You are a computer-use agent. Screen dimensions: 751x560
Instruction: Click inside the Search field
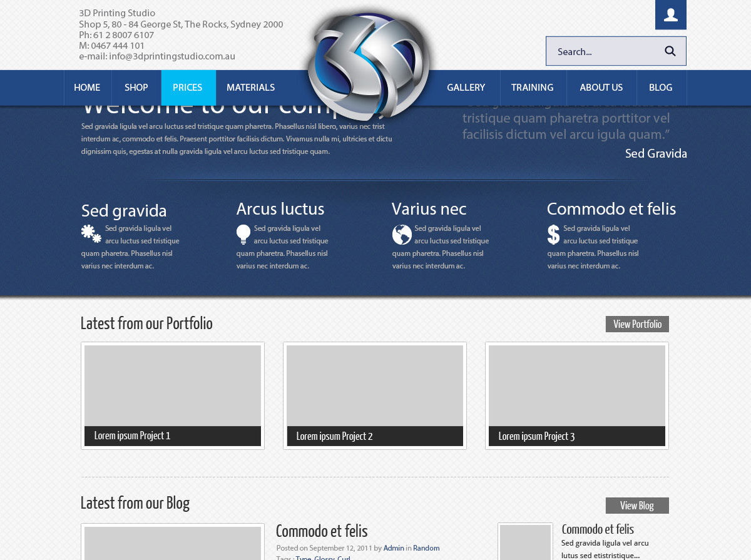point(601,51)
